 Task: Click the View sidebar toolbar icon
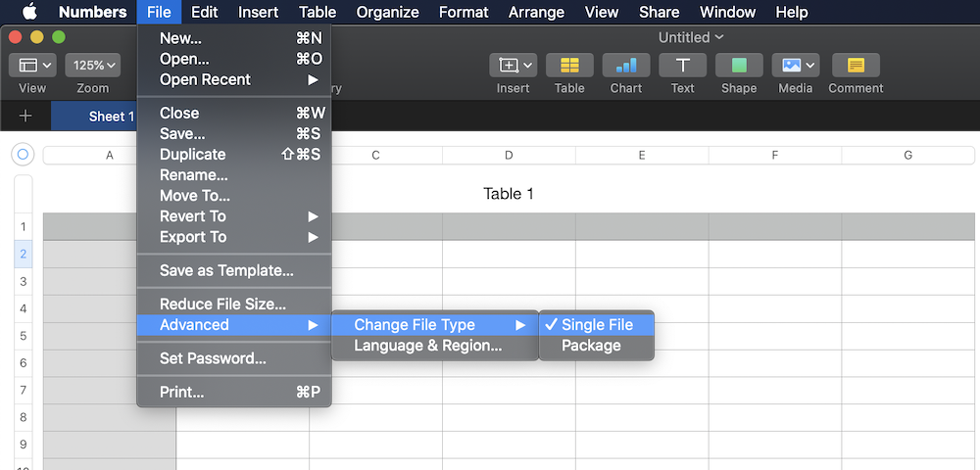(32, 65)
